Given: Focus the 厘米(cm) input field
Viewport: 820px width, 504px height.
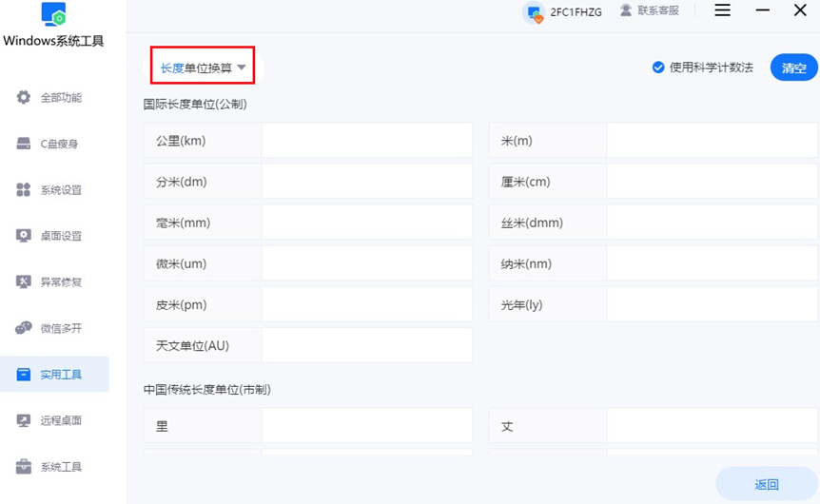Looking at the screenshot, I should point(713,182).
